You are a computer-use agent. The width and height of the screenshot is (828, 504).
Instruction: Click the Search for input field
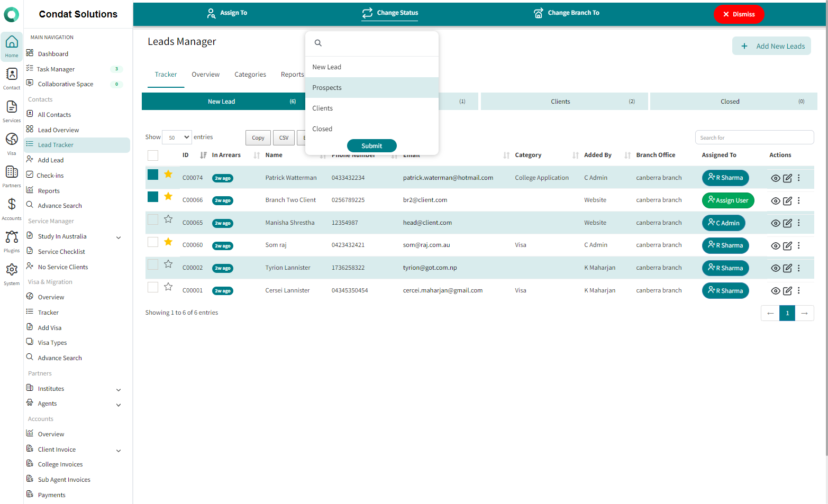[x=754, y=138]
